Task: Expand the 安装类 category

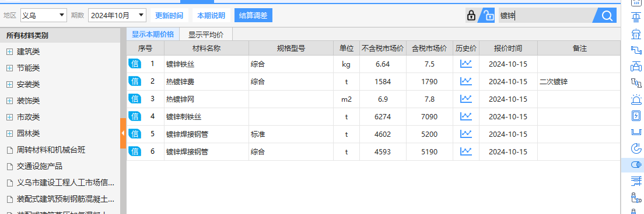Action: [9, 84]
